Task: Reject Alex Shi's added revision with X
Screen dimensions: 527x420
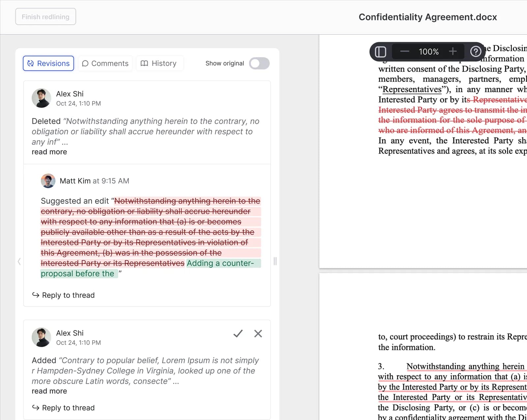Action: click(x=258, y=334)
